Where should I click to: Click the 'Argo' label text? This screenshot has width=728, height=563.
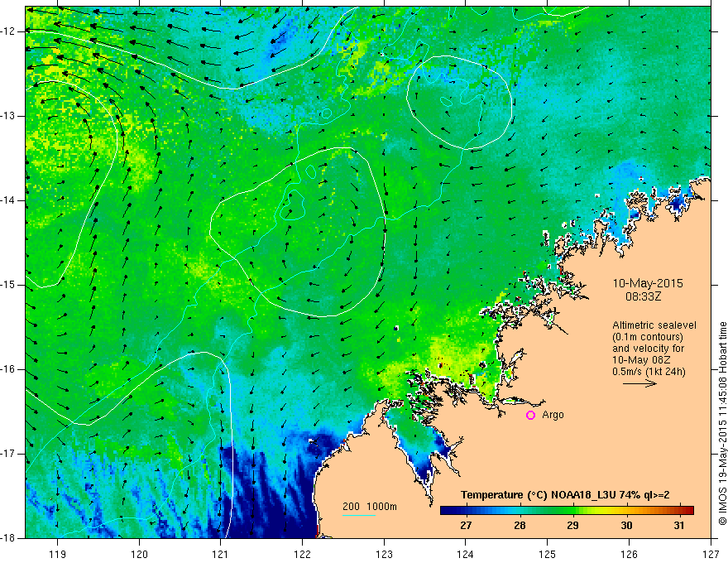click(553, 416)
